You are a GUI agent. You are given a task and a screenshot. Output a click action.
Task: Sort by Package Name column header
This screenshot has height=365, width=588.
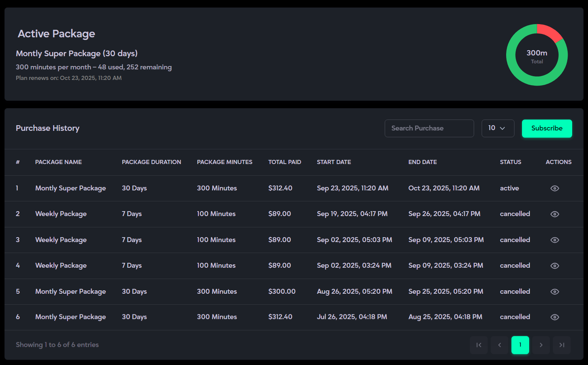(x=58, y=162)
